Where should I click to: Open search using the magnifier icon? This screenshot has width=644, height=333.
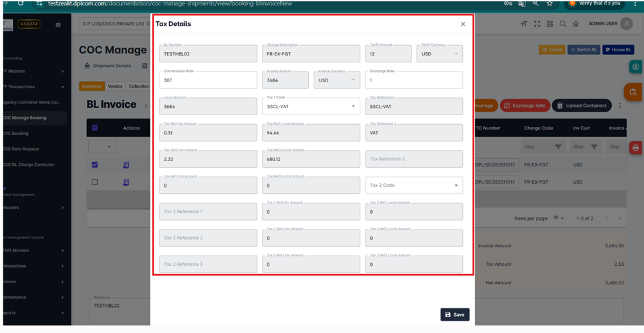pos(562,24)
